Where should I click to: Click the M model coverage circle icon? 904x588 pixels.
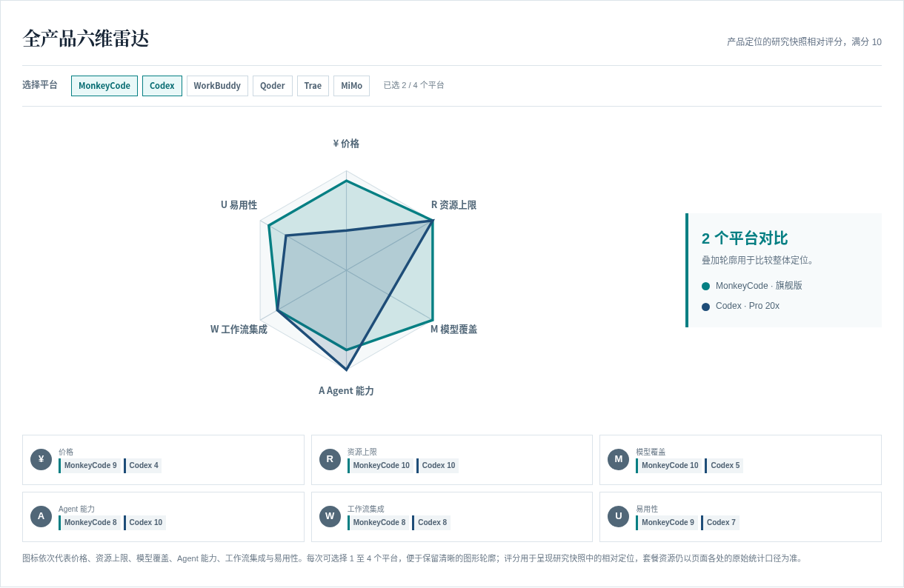click(x=618, y=459)
